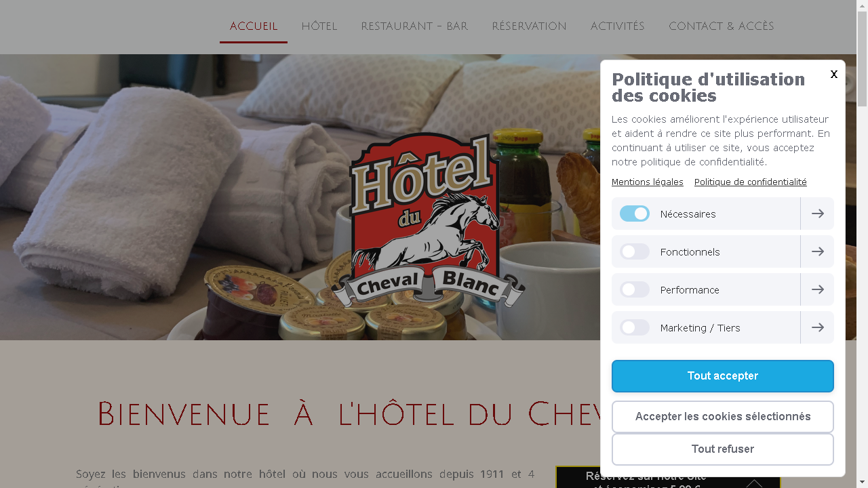Screen dimensions: 868x488
Task: Open Marketing / Tiers arrow details
Action: [x=817, y=327]
